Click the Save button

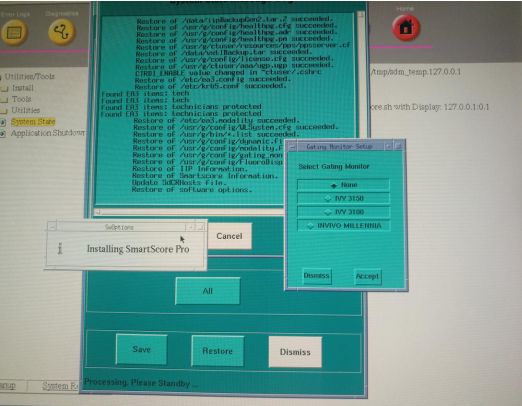pyautogui.click(x=141, y=349)
